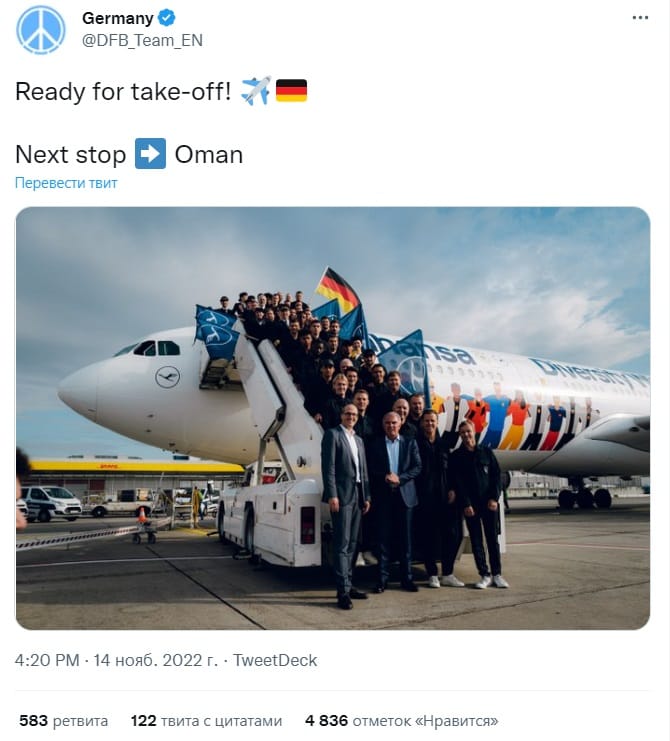
Task: Click the "Ready for take-off!" text
Action: coord(123,91)
